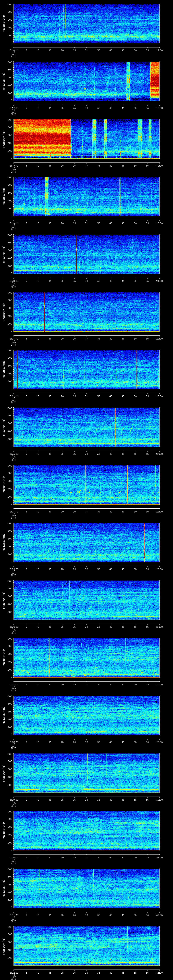This screenshot has width=173, height=980.
Task: Click the spectrogram panel starting at 3:19:00
Action: pyautogui.click(x=87, y=196)
